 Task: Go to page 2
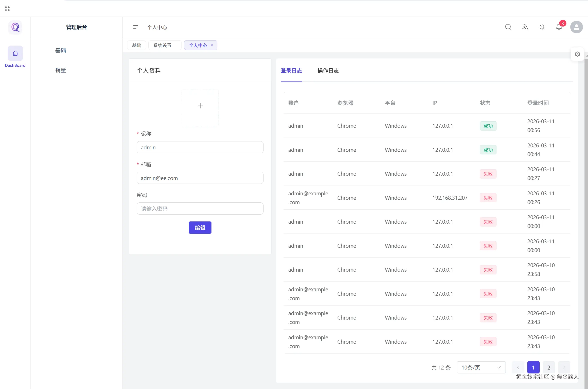(549, 367)
